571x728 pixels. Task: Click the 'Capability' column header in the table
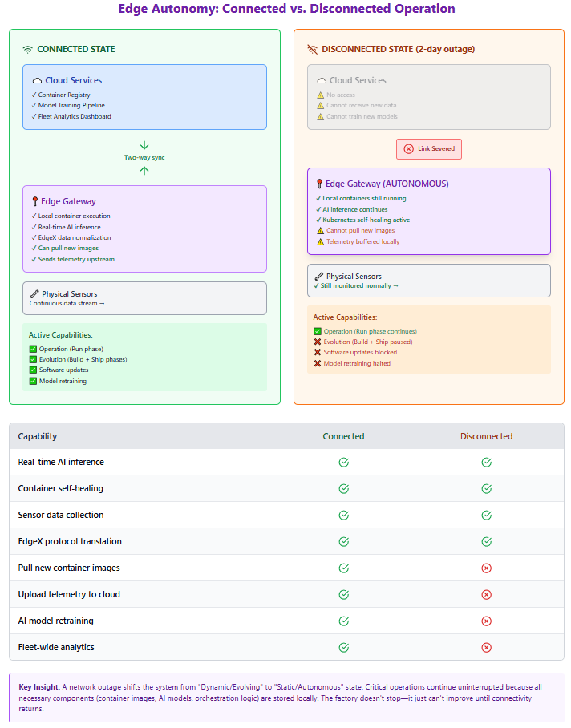38,437
